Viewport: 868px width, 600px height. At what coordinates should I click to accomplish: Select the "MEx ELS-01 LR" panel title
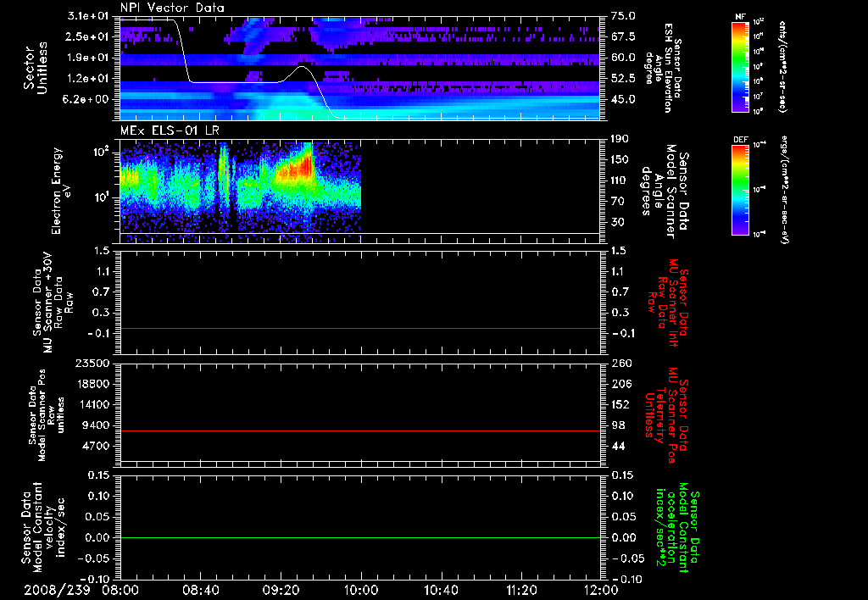pyautogui.click(x=170, y=131)
